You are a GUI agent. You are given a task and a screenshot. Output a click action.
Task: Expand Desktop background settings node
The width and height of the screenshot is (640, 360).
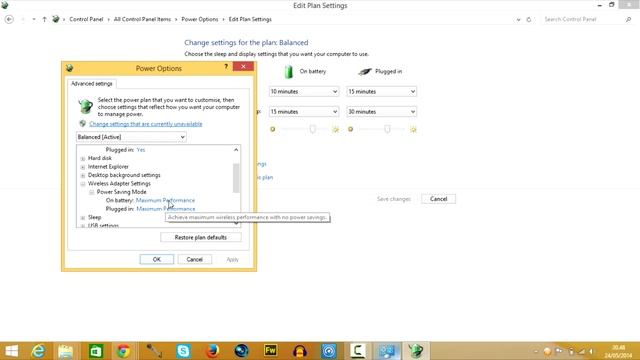(83, 176)
